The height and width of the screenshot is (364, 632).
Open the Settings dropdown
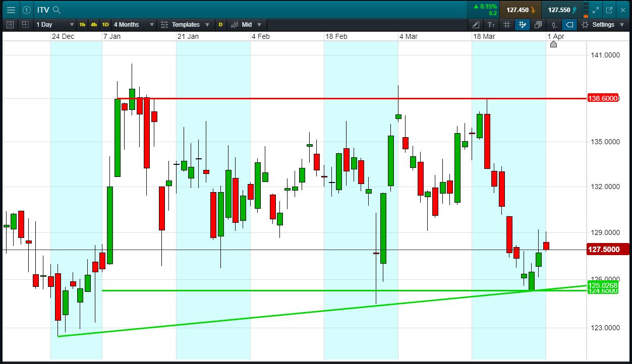pos(602,24)
